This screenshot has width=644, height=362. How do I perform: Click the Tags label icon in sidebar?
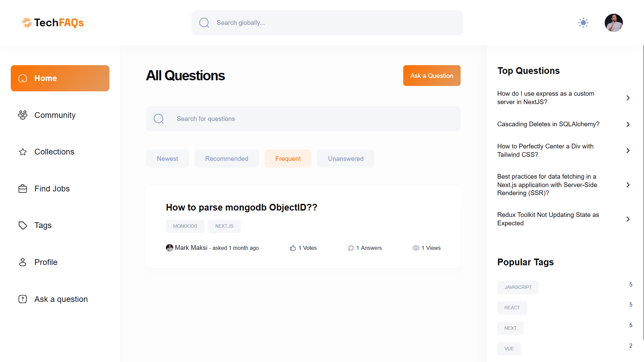click(22, 225)
